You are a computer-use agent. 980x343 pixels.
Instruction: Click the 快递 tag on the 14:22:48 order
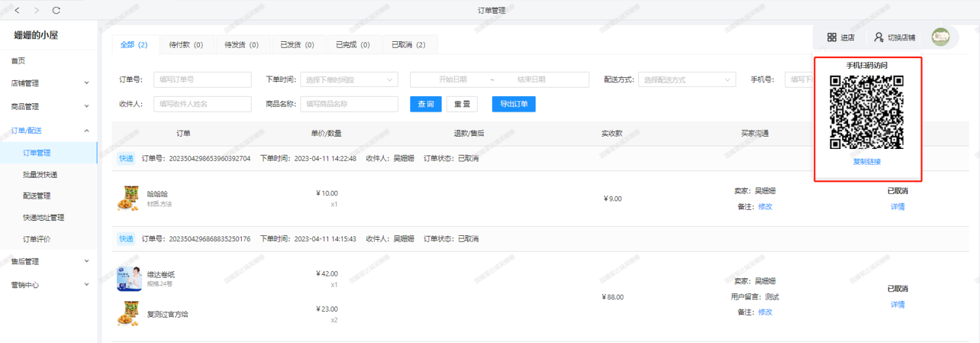(126, 159)
